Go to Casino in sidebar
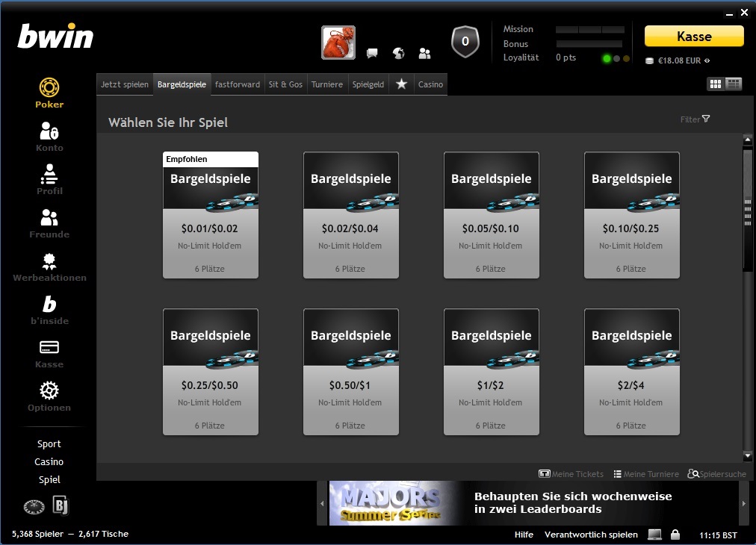 pyautogui.click(x=49, y=461)
